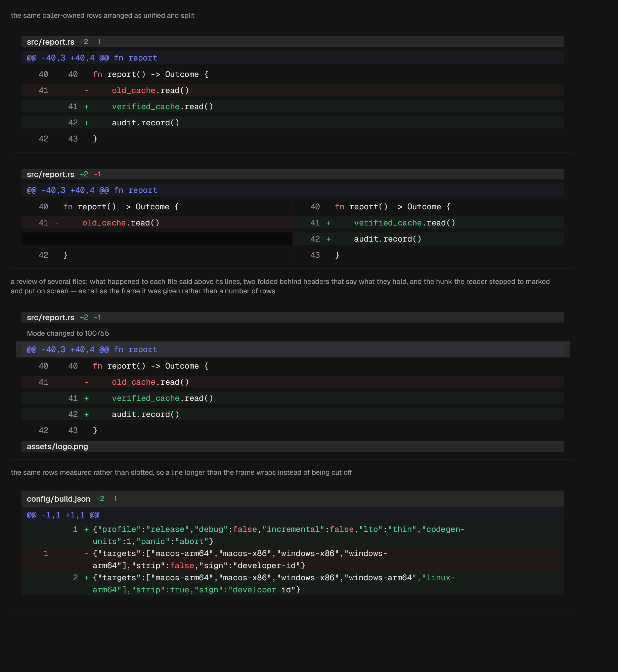Click split-view left 'fn report() -> Outcome {' line
This screenshot has height=672, width=618.
[157, 206]
